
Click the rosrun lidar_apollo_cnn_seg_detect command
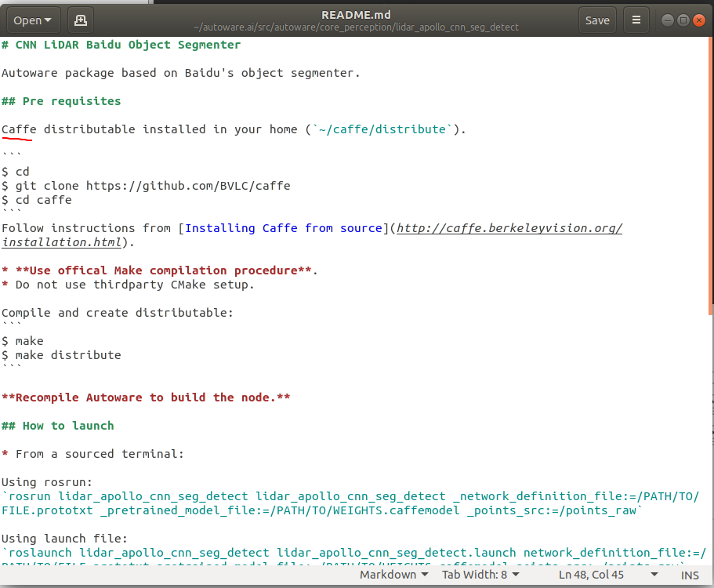[350, 503]
